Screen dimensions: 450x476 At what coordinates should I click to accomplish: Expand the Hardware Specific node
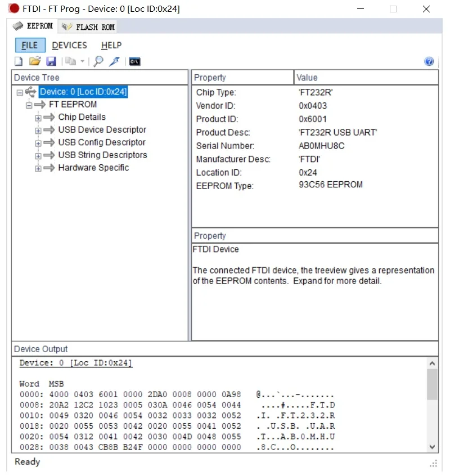38,168
